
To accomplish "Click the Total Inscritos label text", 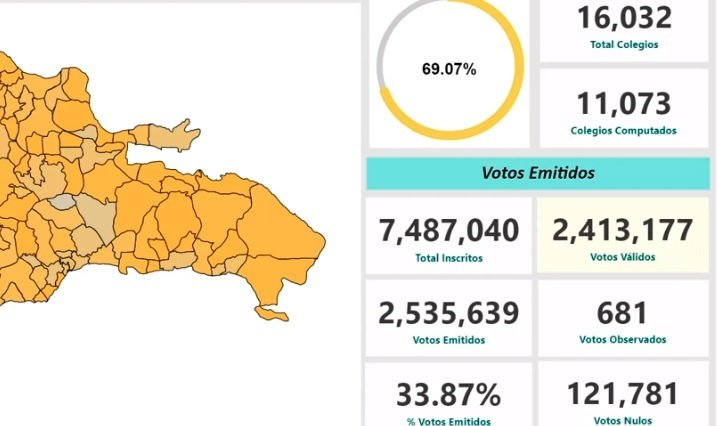I will (449, 258).
